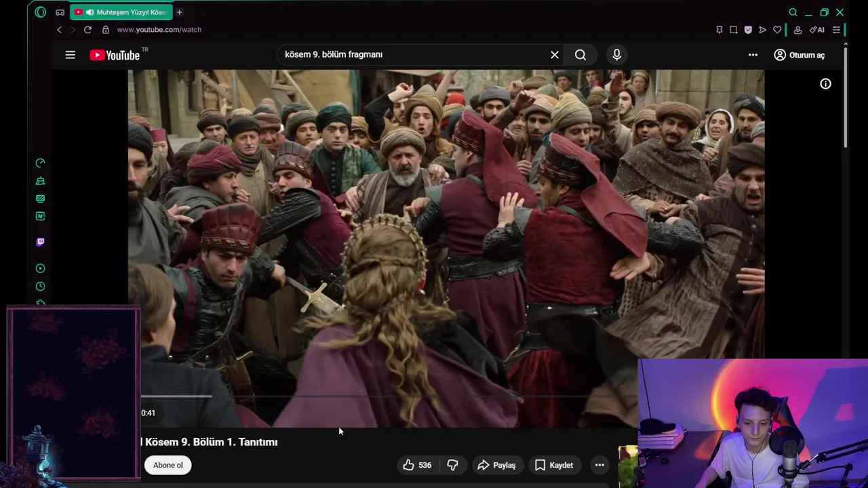Open YouTube settings three-dot menu
Image resolution: width=868 pixels, height=488 pixels.
tap(753, 55)
